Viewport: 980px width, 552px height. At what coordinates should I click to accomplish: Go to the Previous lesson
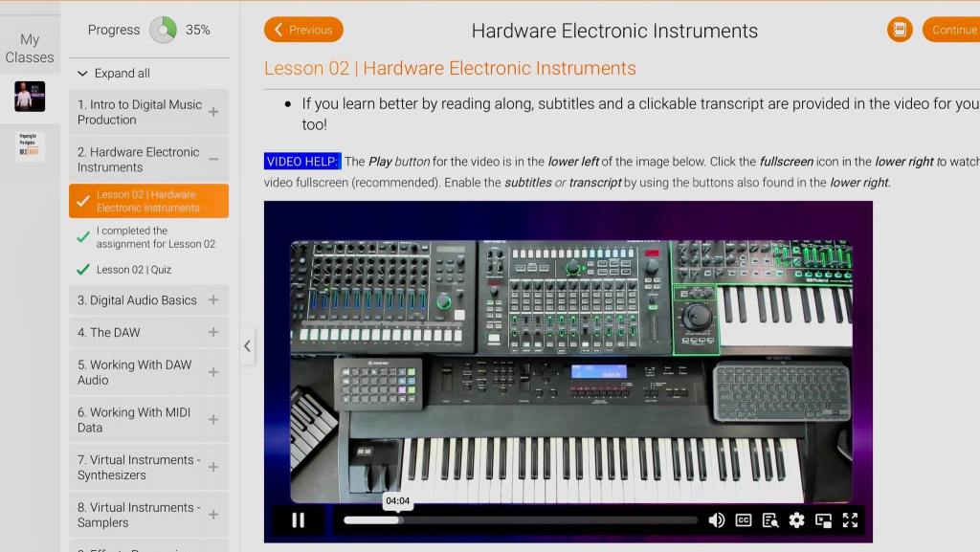pyautogui.click(x=303, y=30)
